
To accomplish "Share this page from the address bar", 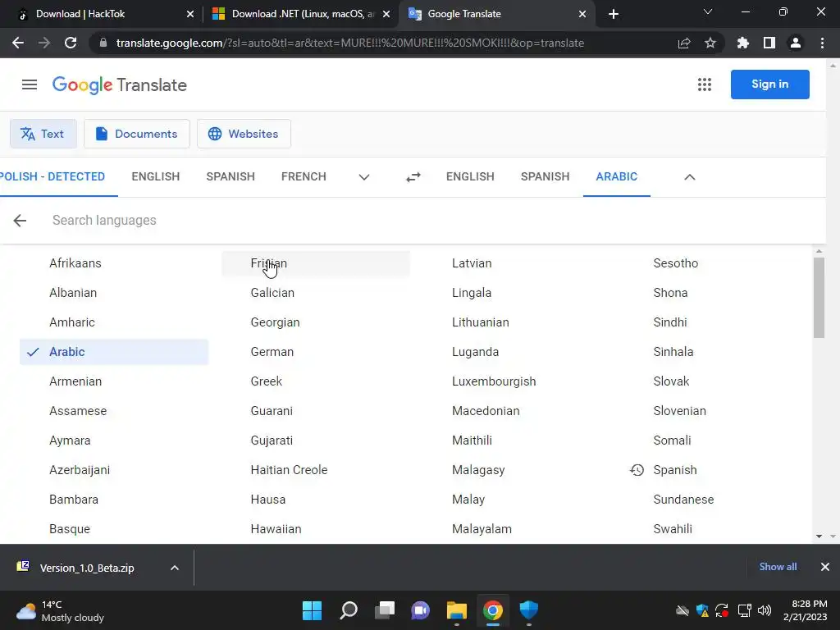I will tap(684, 43).
